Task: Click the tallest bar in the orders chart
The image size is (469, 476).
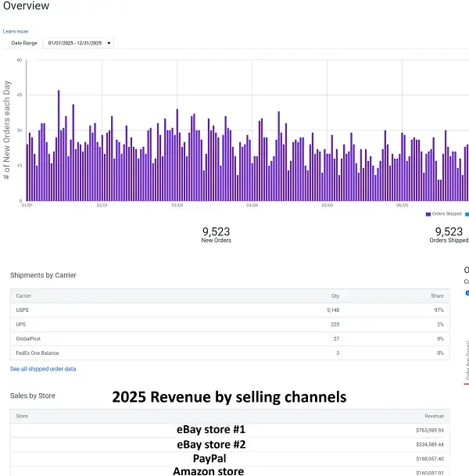Action: (x=59, y=145)
